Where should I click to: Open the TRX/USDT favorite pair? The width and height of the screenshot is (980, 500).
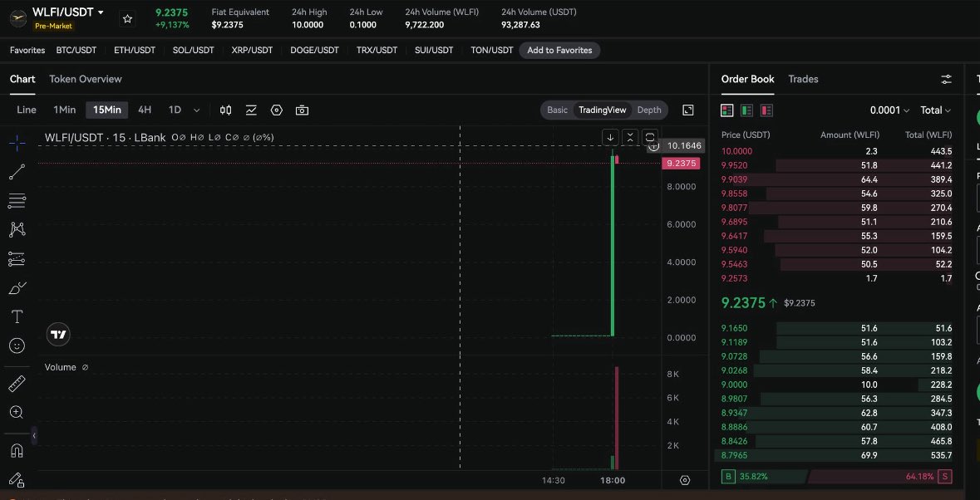click(377, 51)
